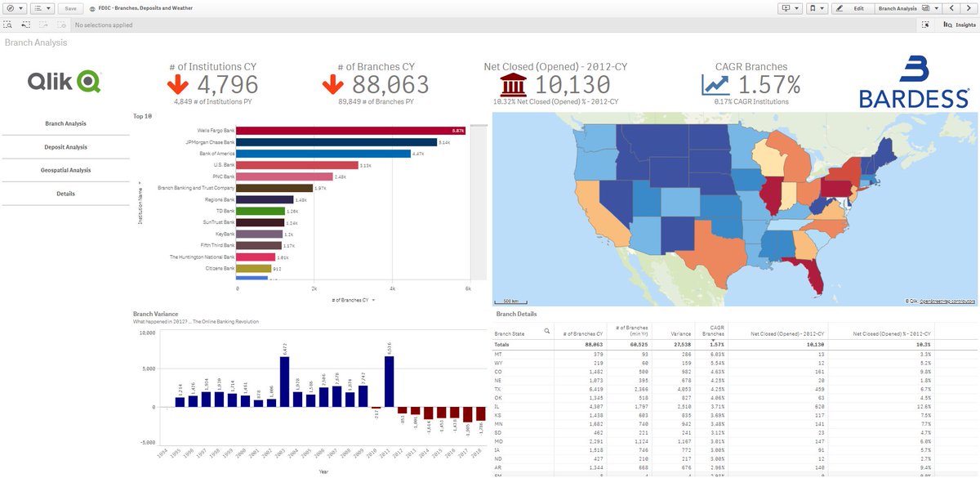
Task: Step forward in selections
Action: [45, 25]
